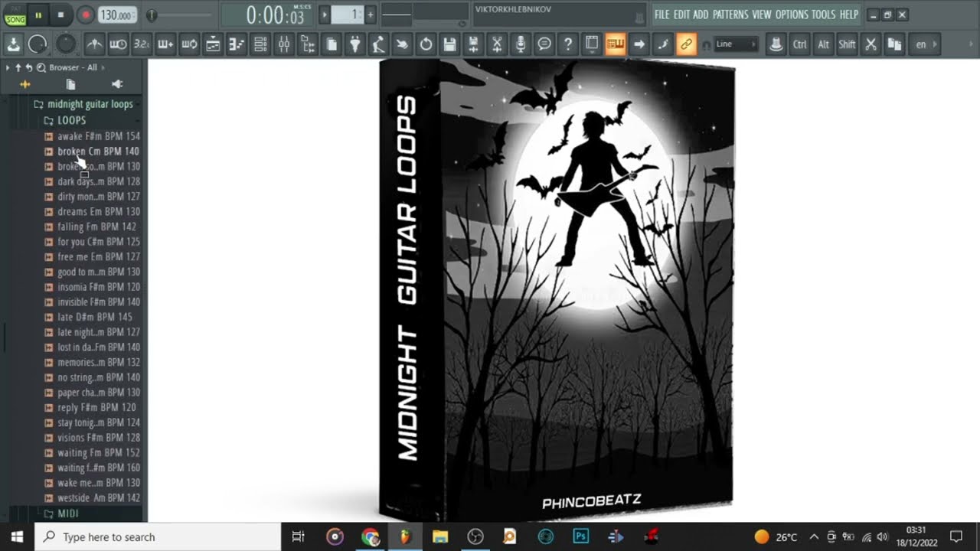Toggle loop recording icon
This screenshot has height=551, width=980.
[189, 44]
